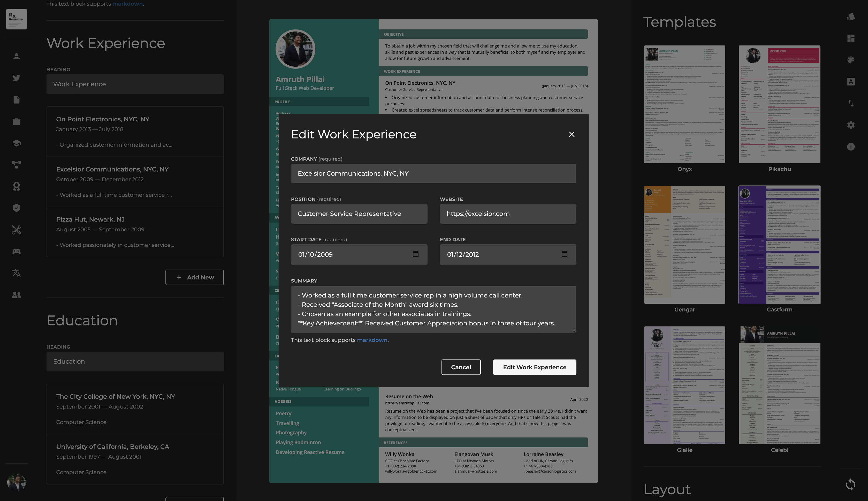
Task: Open the graduation cap Education section icon
Action: (x=16, y=143)
